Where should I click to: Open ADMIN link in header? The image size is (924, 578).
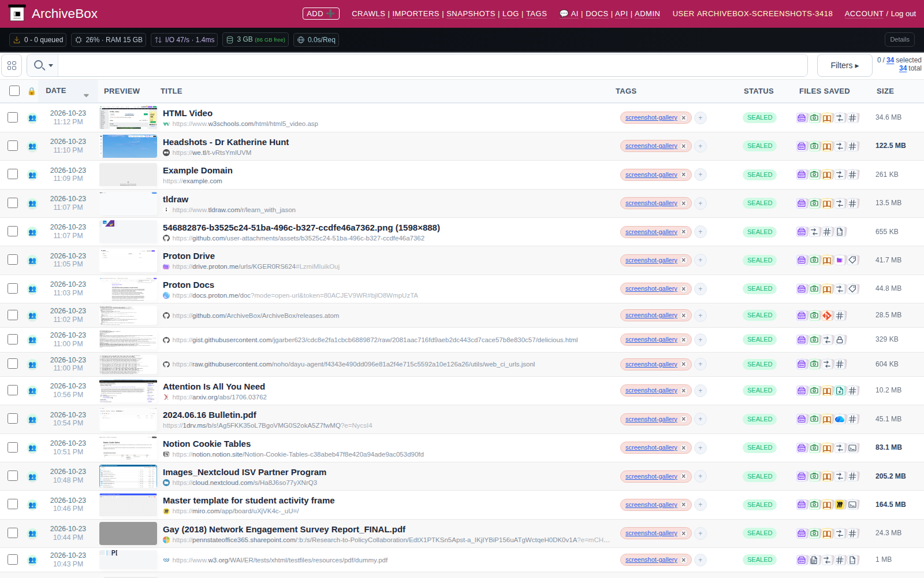(647, 14)
